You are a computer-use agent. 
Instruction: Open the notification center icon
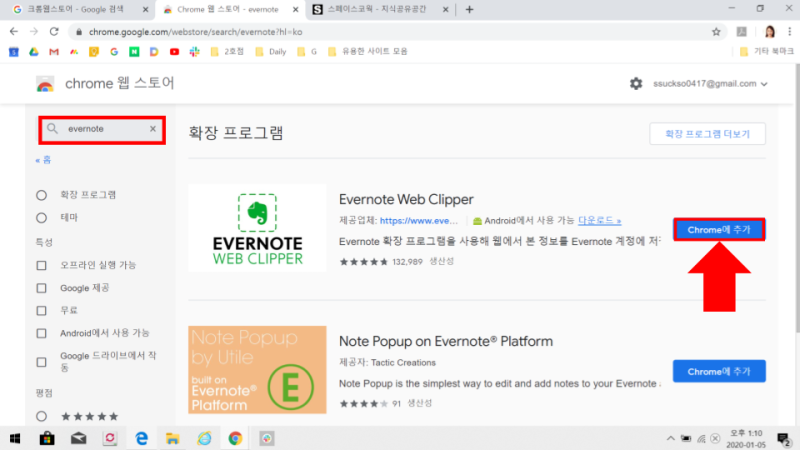[x=784, y=439]
